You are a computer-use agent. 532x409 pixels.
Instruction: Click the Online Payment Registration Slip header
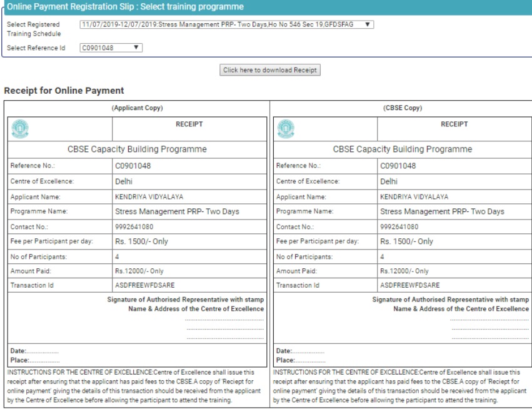click(125, 7)
